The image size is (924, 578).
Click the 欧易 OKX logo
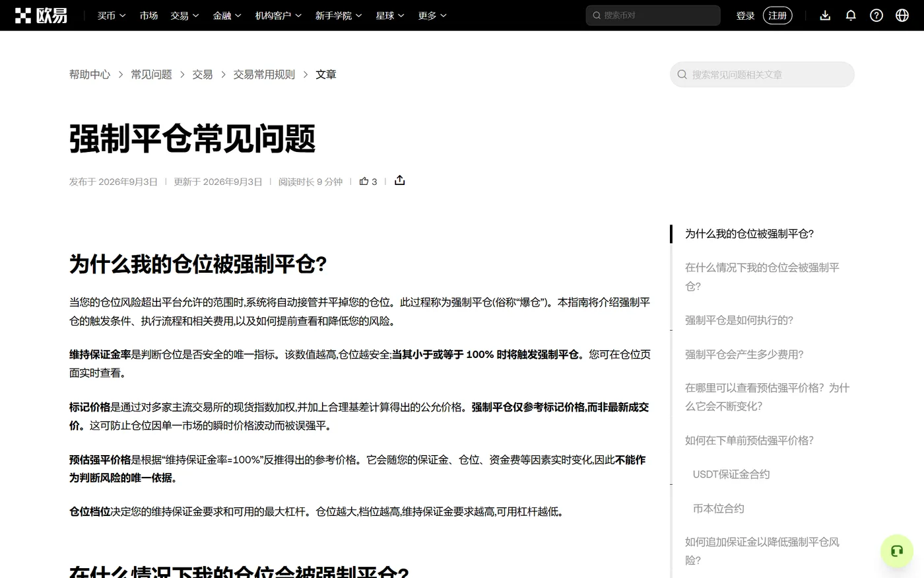pos(41,15)
